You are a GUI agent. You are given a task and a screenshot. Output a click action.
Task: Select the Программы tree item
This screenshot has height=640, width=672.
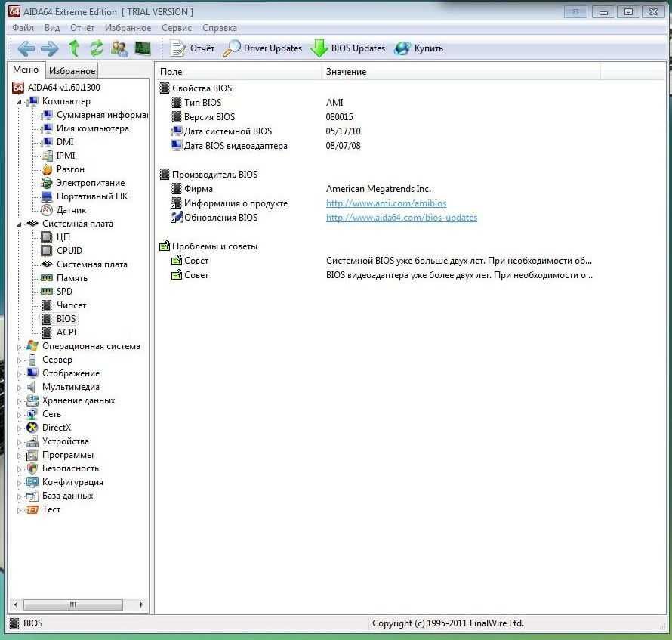coord(68,455)
